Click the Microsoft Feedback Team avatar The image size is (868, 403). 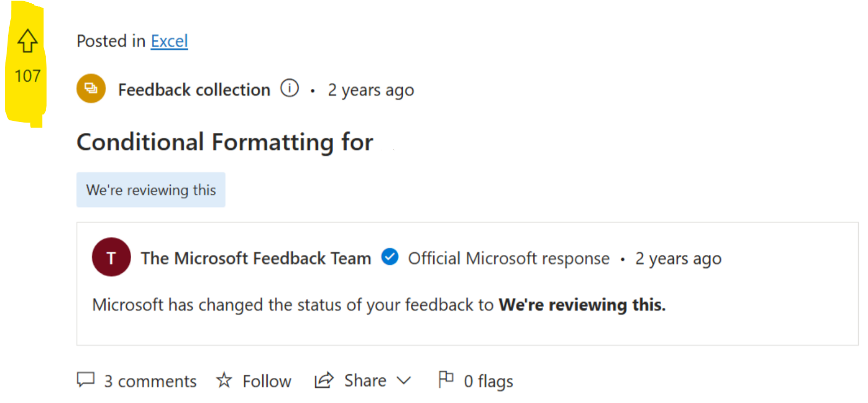(112, 257)
